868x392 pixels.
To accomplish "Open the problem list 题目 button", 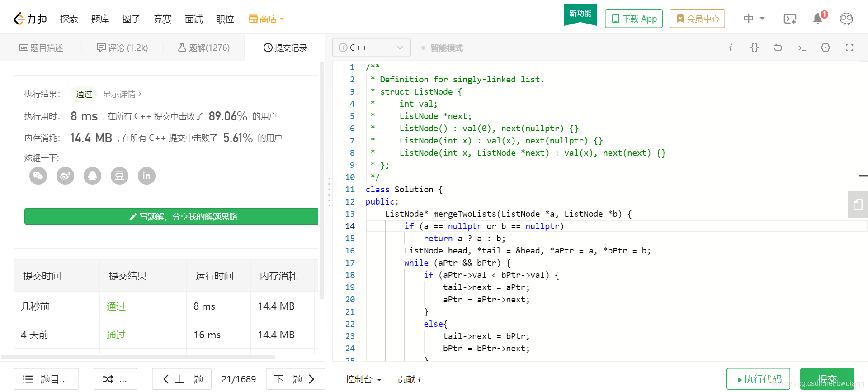I will (46, 379).
